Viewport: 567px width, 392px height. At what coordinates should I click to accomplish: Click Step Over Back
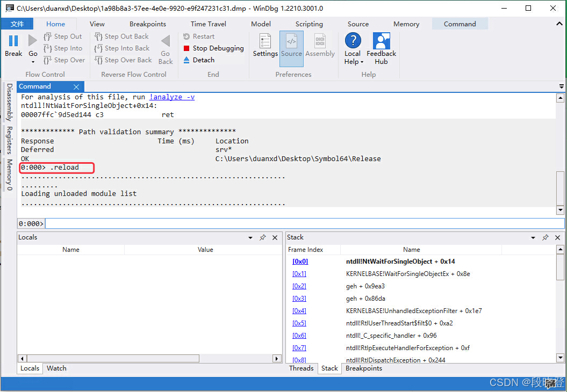[123, 60]
